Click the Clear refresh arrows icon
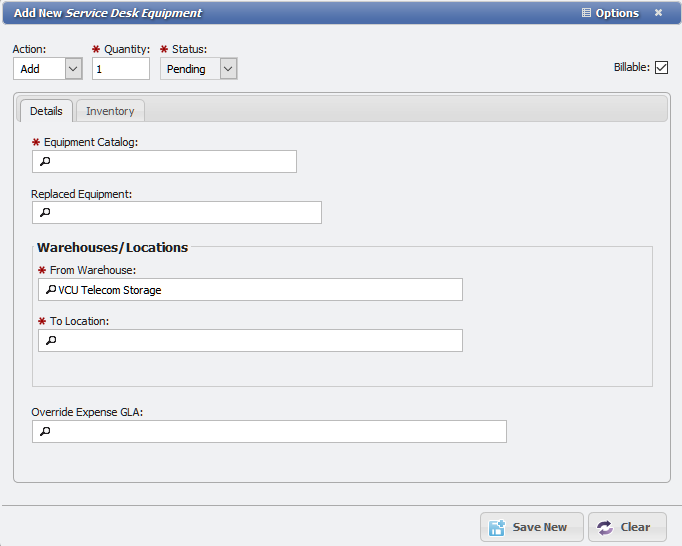 pos(605,527)
